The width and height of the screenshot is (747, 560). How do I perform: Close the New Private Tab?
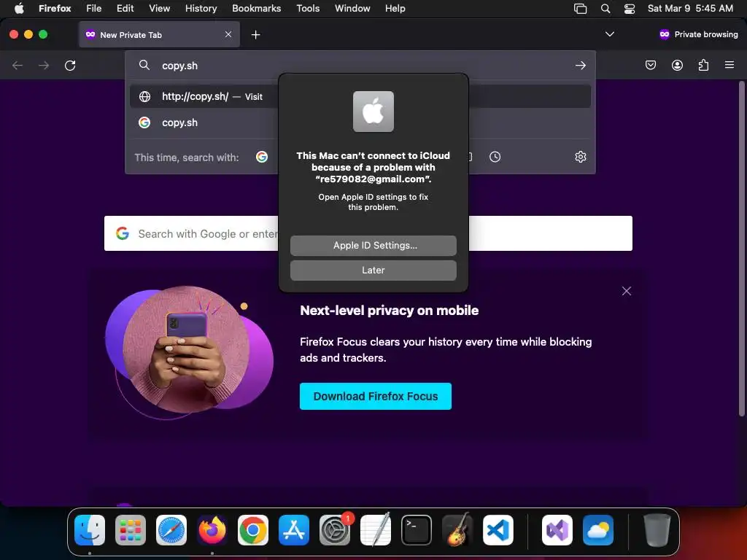tap(228, 34)
